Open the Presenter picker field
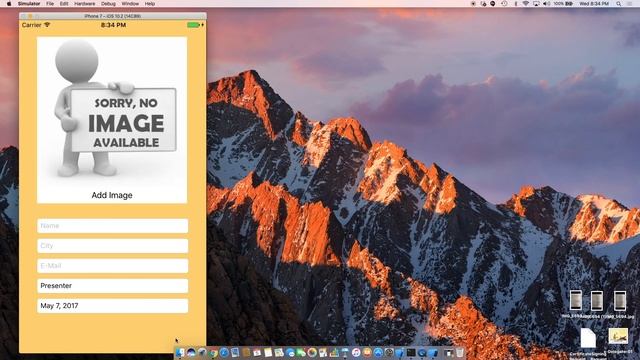 pyautogui.click(x=113, y=286)
